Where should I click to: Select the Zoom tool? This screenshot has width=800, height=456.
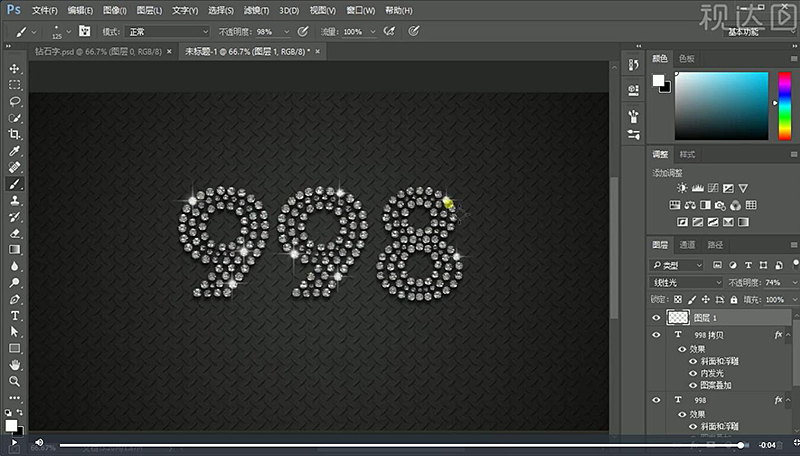(14, 381)
